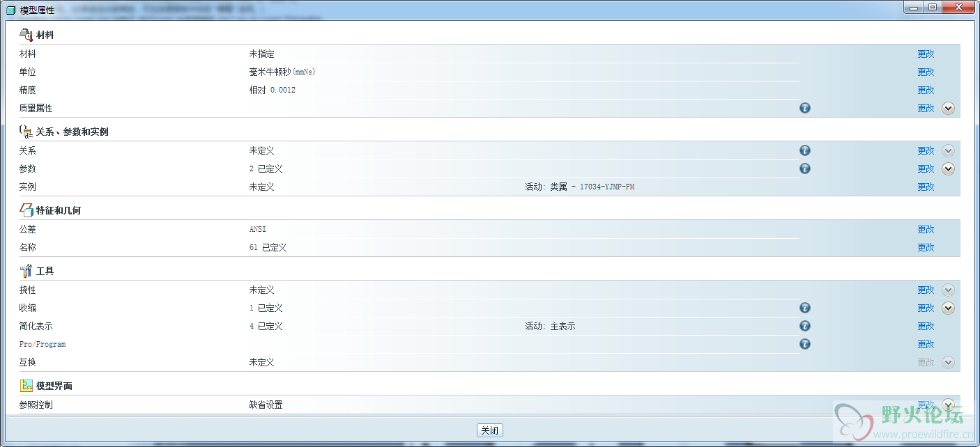Click 更改 for 单位 row
This screenshot has width=980, height=447.
point(926,72)
